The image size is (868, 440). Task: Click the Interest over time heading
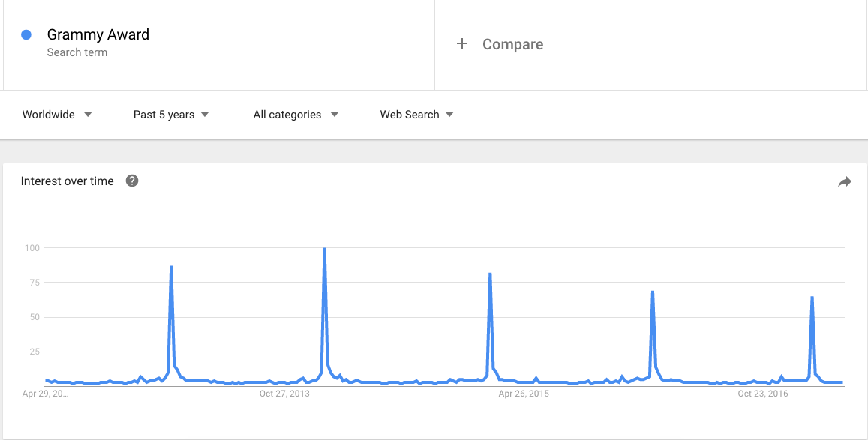pyautogui.click(x=68, y=181)
